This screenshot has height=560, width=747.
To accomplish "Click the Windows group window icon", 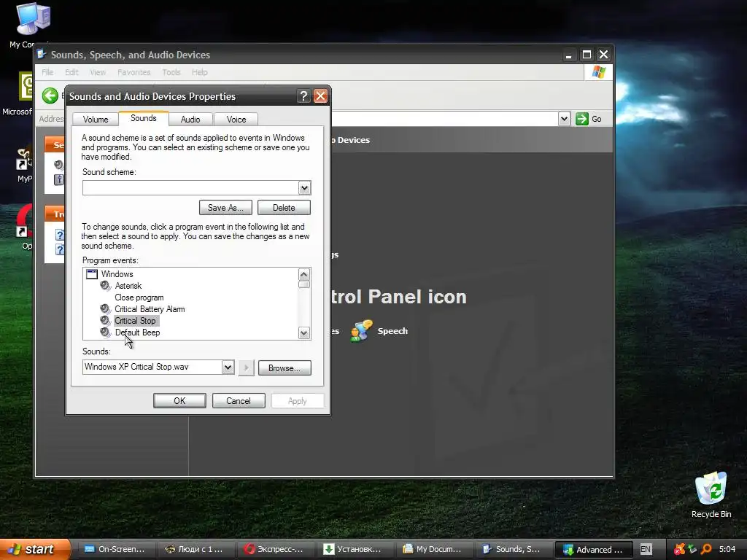I will coord(91,274).
